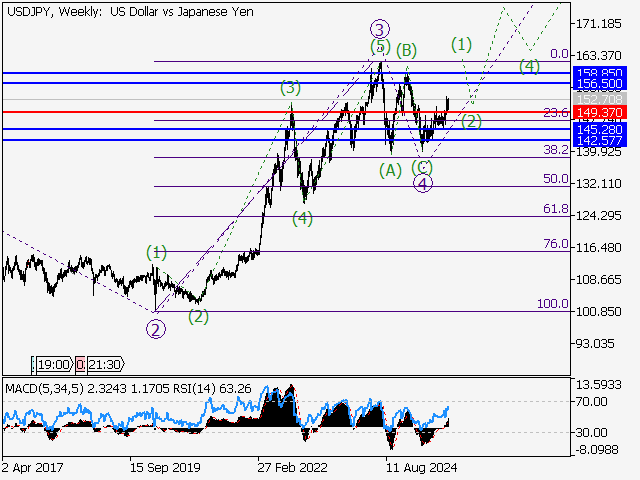Select the pink 0 marker between time tags
This screenshot has width=640, height=480.
[x=80, y=365]
